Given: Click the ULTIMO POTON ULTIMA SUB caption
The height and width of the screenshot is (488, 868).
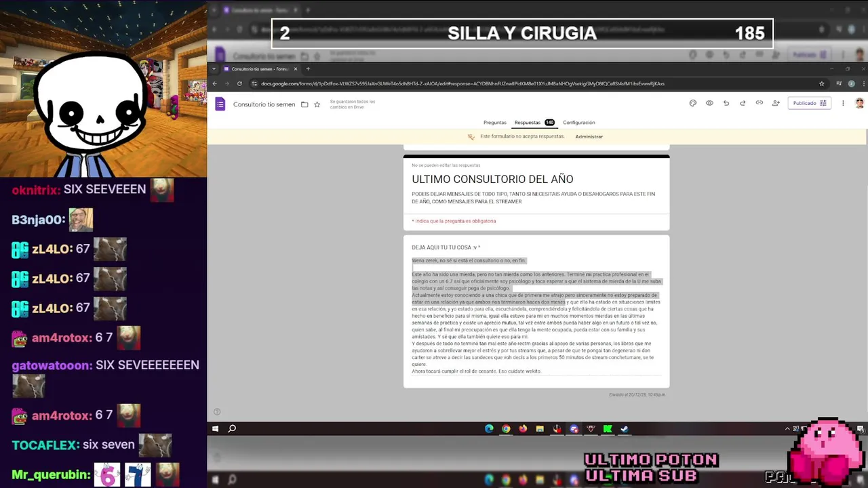Looking at the screenshot, I should (x=651, y=468).
